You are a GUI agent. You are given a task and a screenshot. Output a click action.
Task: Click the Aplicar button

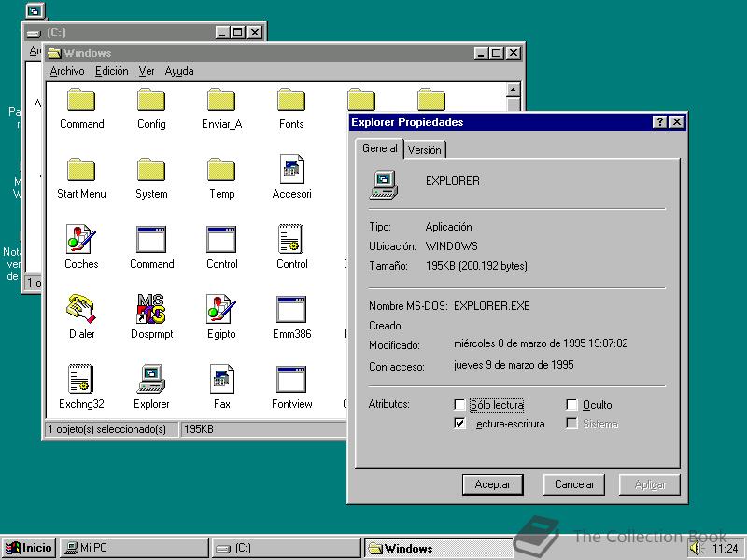(650, 484)
